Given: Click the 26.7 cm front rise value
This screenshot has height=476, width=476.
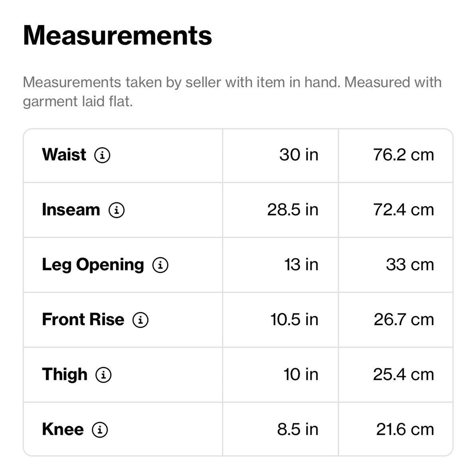Looking at the screenshot, I should [404, 320].
